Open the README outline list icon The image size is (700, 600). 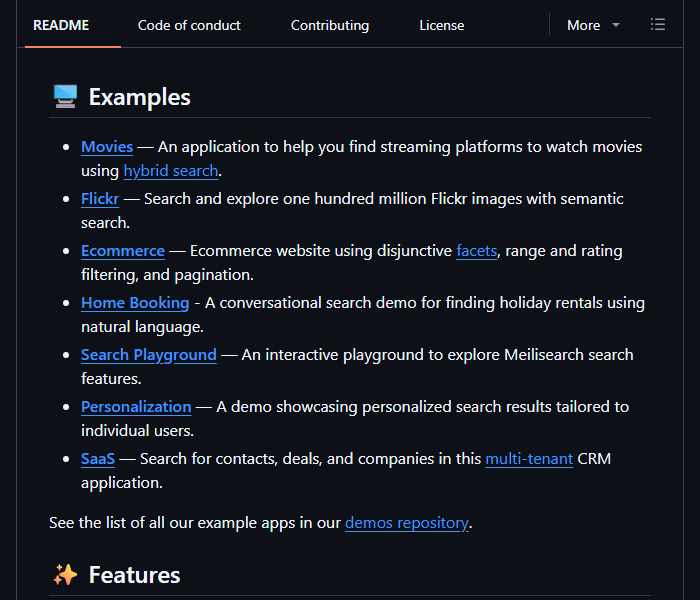[x=658, y=25]
